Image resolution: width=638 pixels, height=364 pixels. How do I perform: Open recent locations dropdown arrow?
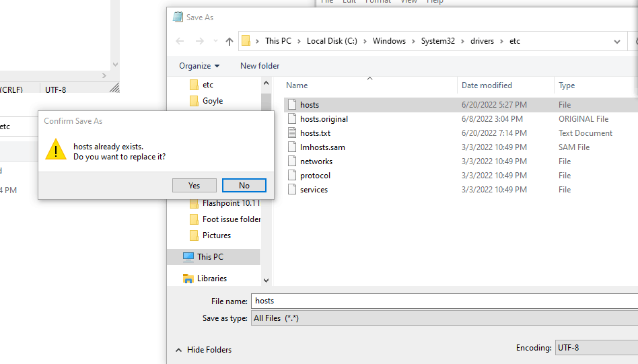[215, 41]
